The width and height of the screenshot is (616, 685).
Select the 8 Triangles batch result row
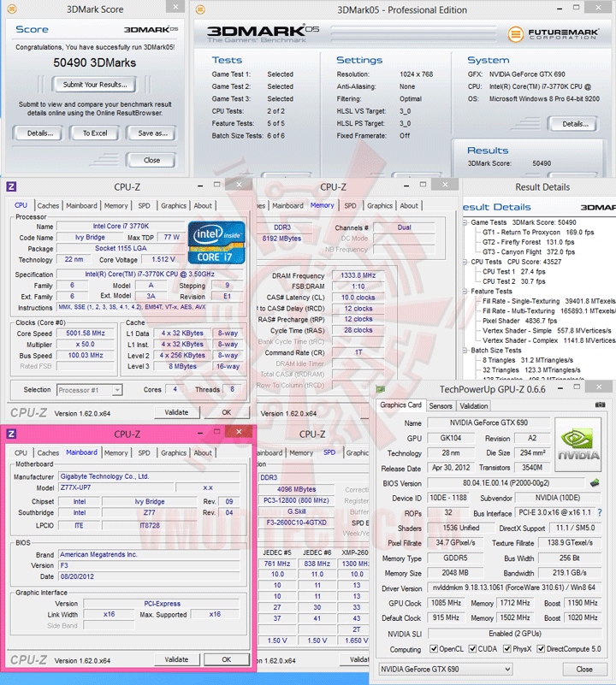528,360
